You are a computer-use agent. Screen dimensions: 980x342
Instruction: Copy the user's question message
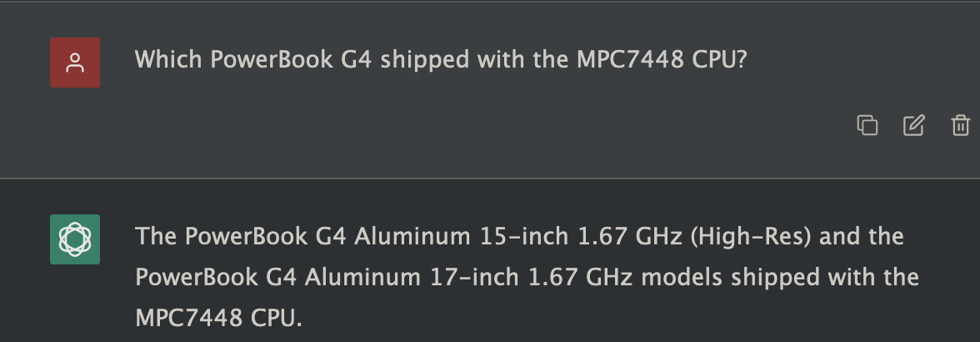pos(867,125)
